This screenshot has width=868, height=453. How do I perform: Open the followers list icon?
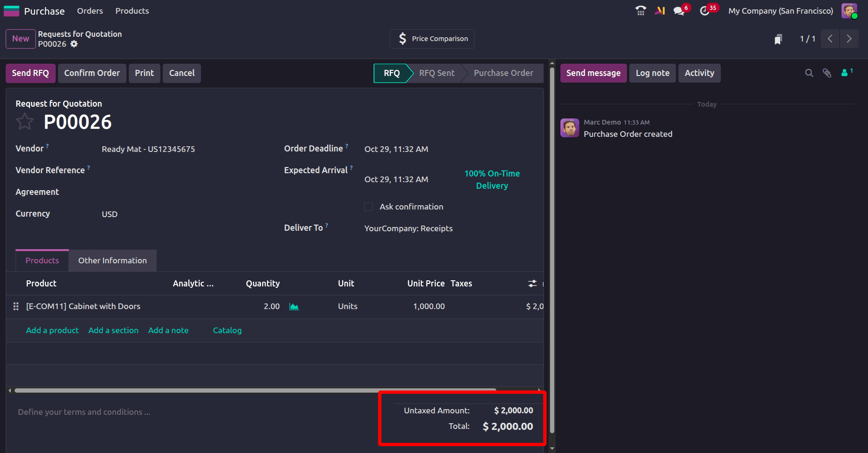pos(844,73)
